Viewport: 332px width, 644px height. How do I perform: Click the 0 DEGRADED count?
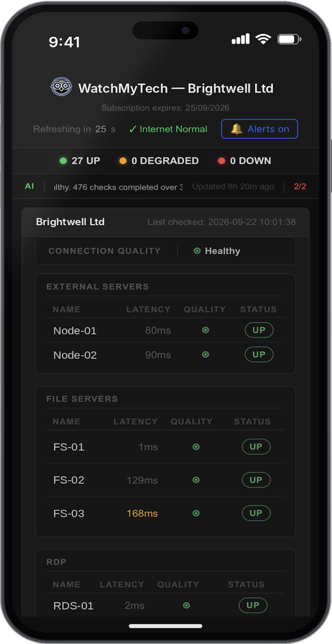tap(165, 161)
